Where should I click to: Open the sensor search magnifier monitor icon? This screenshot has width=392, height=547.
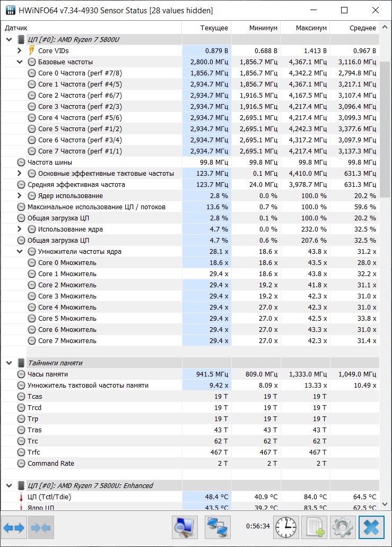pyautogui.click(x=185, y=527)
